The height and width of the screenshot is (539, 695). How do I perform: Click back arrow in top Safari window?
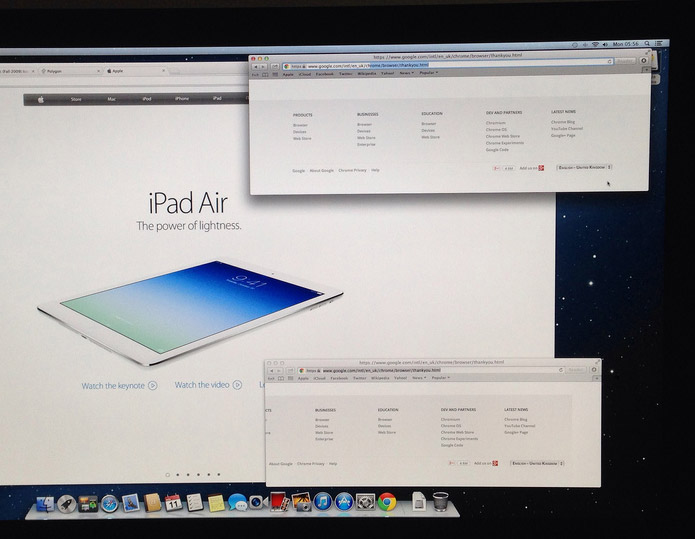[256, 66]
